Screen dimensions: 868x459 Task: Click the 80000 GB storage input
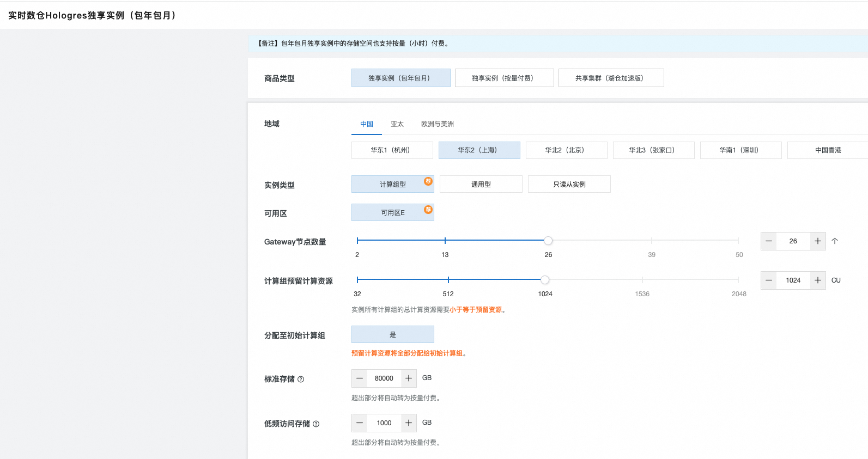click(x=384, y=378)
